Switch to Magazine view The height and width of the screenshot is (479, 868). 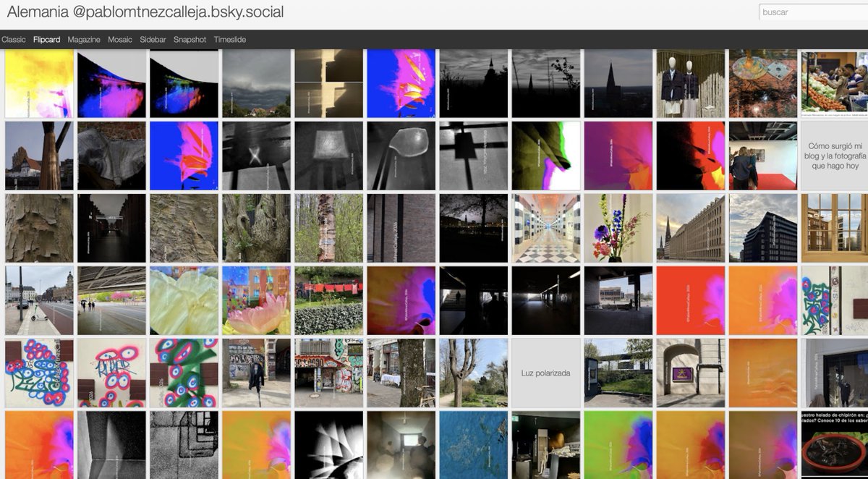(84, 40)
